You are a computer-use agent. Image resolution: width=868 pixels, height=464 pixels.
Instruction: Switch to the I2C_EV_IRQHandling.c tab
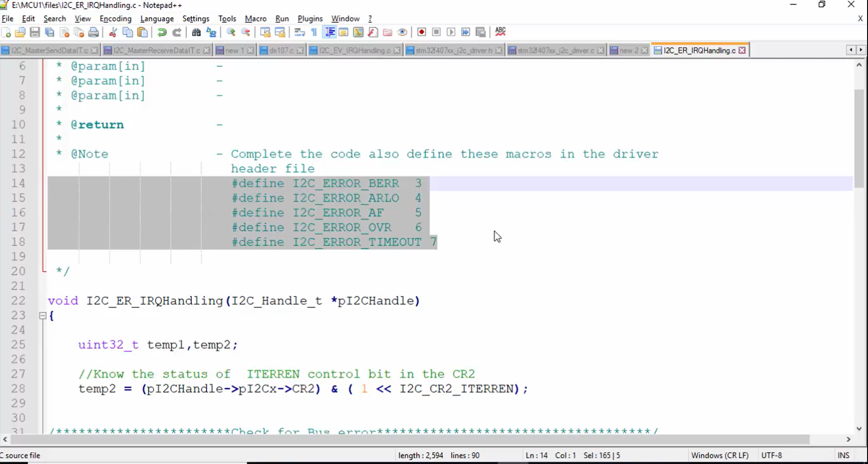(x=355, y=50)
